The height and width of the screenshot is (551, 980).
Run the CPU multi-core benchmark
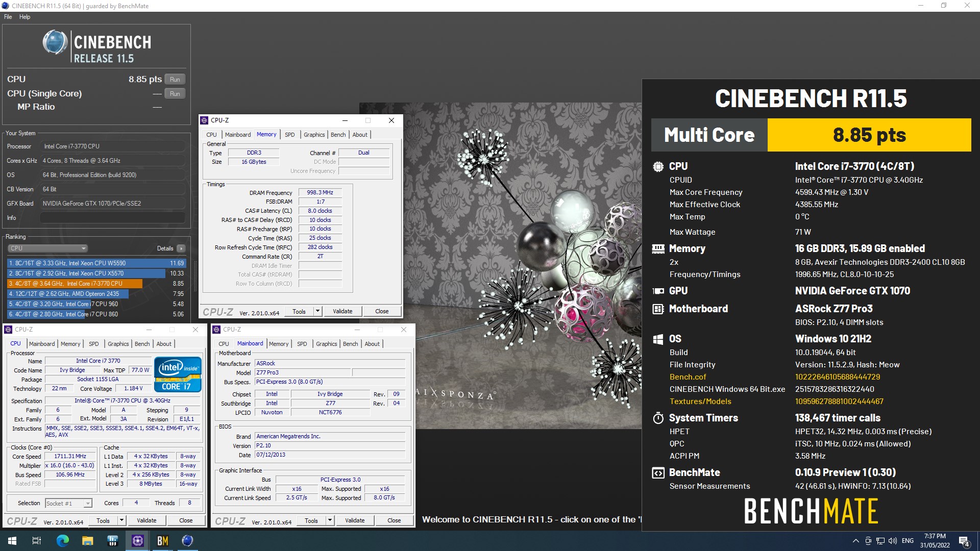[x=175, y=80]
